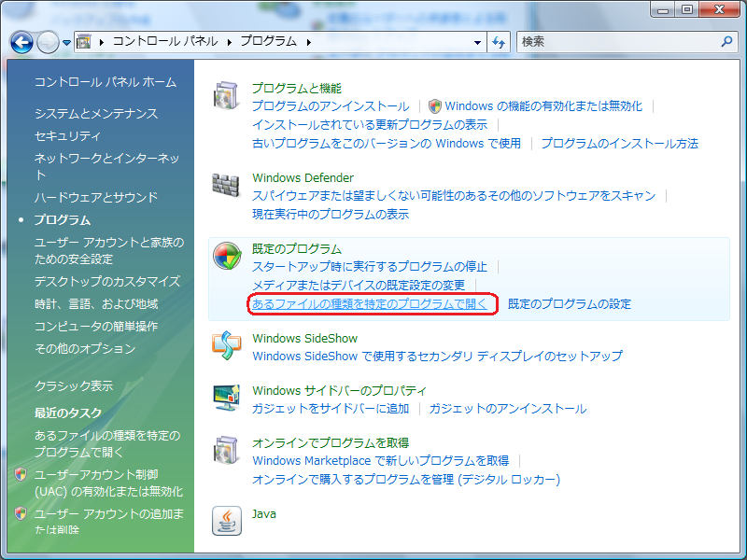This screenshot has height=560, width=747.
Task: Expand the プログラム breadcrumb arrow
Action: tap(308, 42)
